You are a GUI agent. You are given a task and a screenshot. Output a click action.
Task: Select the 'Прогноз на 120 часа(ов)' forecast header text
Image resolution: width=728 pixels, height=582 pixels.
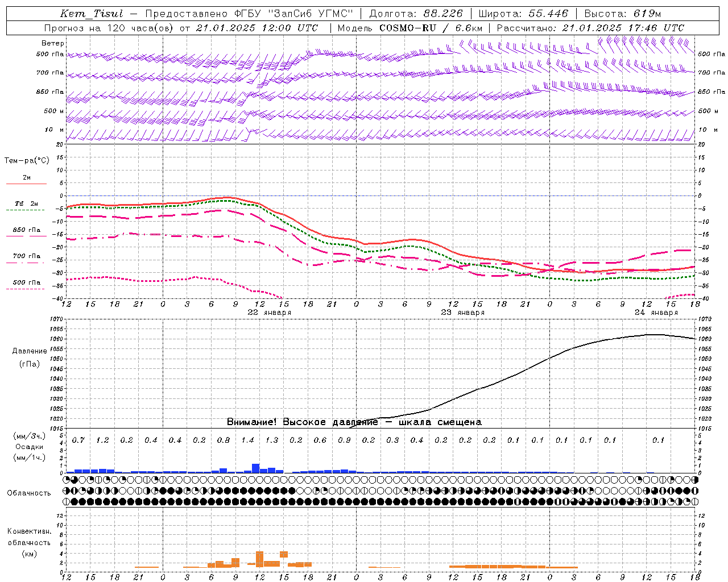click(x=109, y=28)
